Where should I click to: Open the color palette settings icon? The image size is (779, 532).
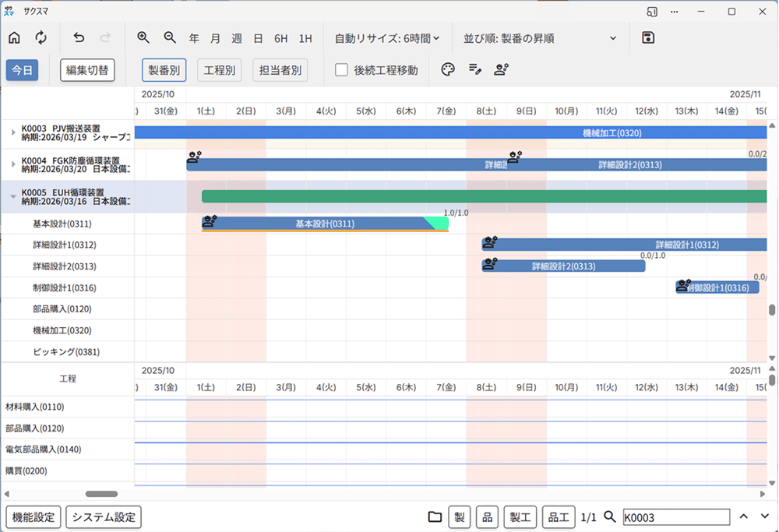(x=447, y=69)
